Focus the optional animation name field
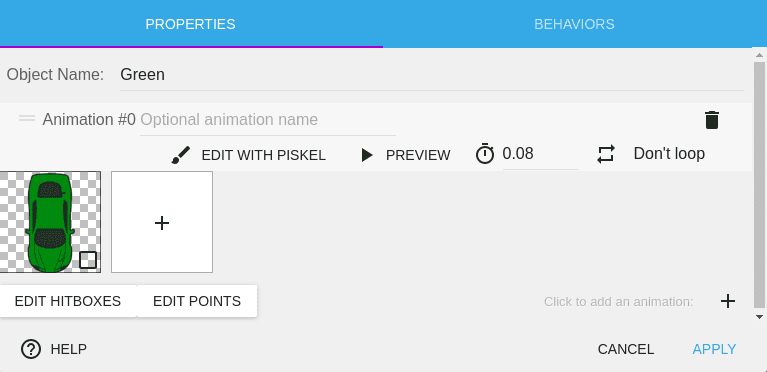Image resolution: width=767 pixels, height=372 pixels. [268, 120]
